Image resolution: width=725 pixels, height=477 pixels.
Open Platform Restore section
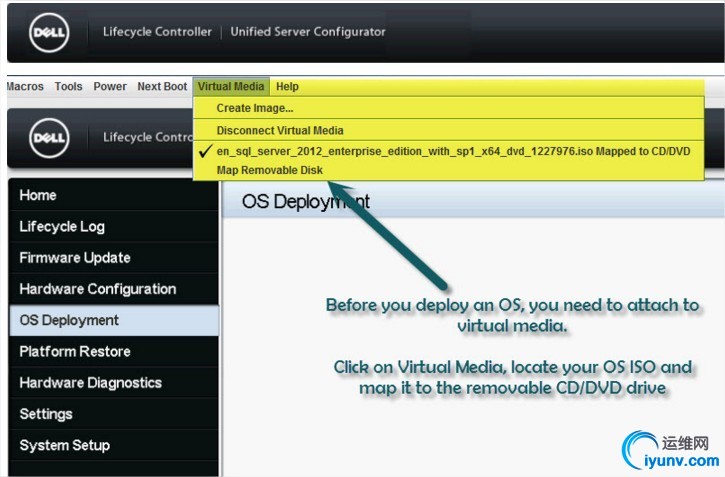(x=113, y=351)
